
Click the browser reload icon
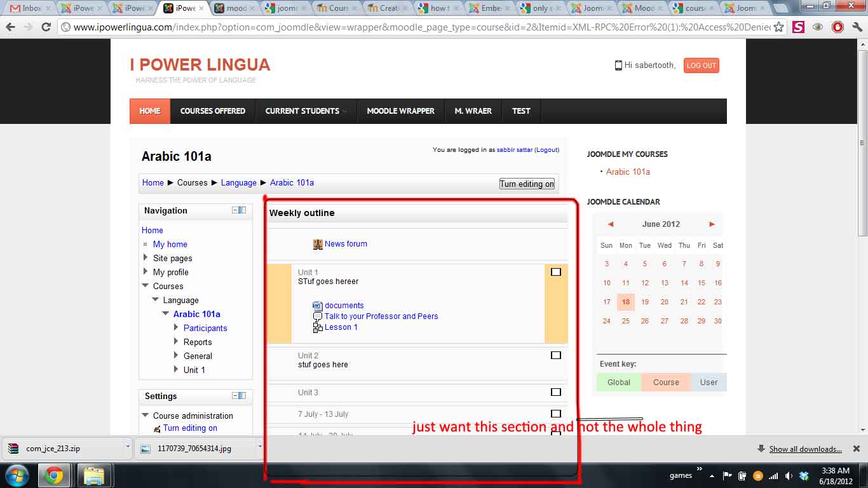point(46,27)
